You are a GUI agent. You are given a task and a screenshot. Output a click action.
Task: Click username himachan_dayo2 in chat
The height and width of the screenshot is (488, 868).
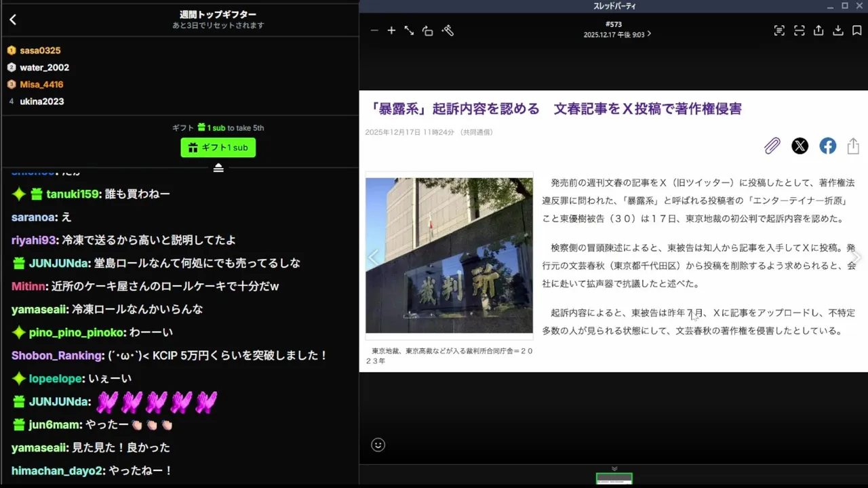coord(57,470)
